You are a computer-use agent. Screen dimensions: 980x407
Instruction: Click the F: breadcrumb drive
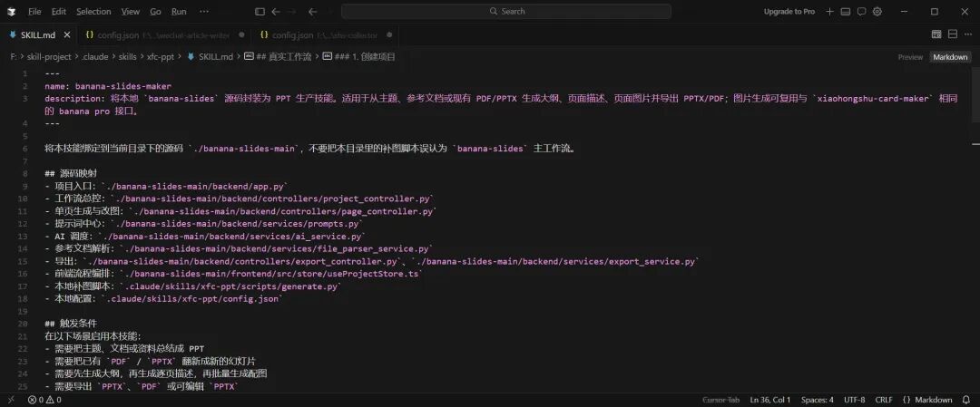pyautogui.click(x=14, y=57)
